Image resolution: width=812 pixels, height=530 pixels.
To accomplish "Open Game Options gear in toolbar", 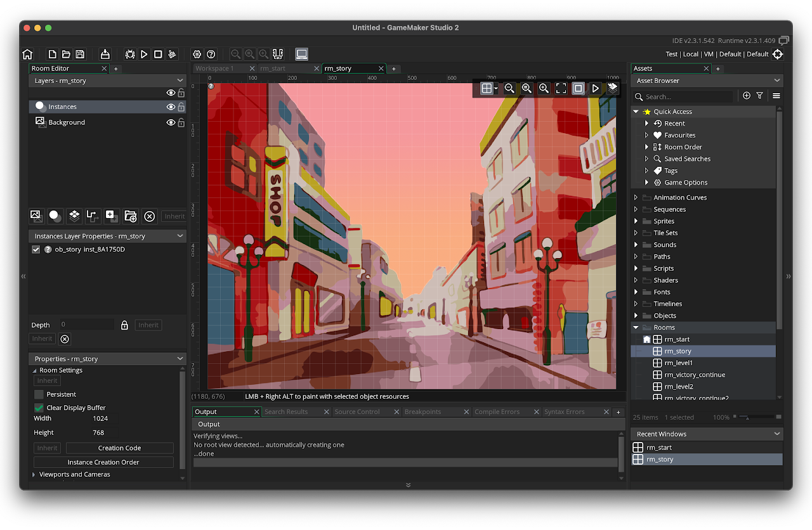I will (x=197, y=55).
